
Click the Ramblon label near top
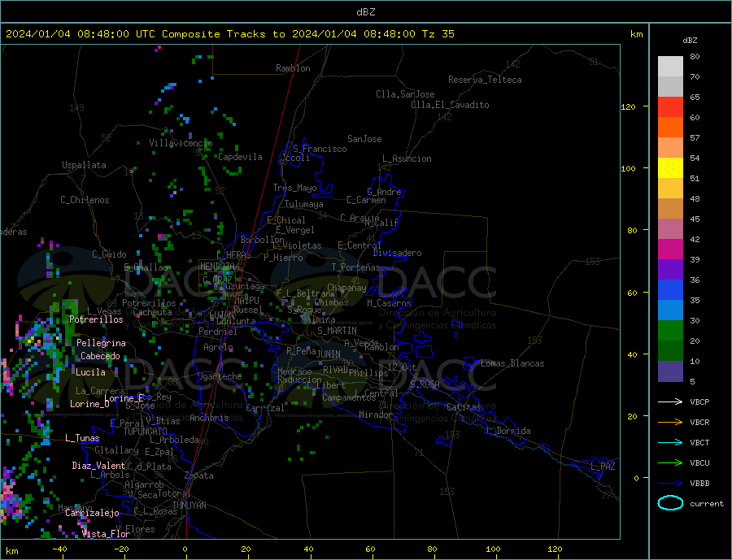click(293, 68)
